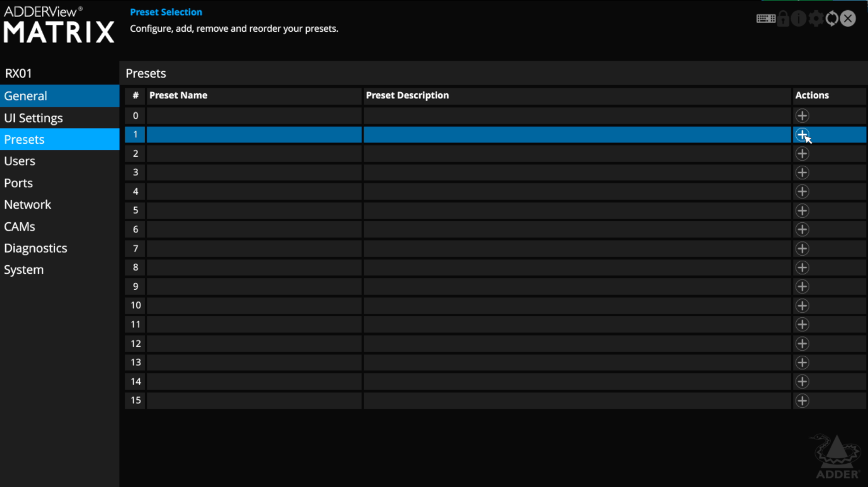The width and height of the screenshot is (868, 487).
Task: Add a preset in row 13
Action: pyautogui.click(x=802, y=362)
